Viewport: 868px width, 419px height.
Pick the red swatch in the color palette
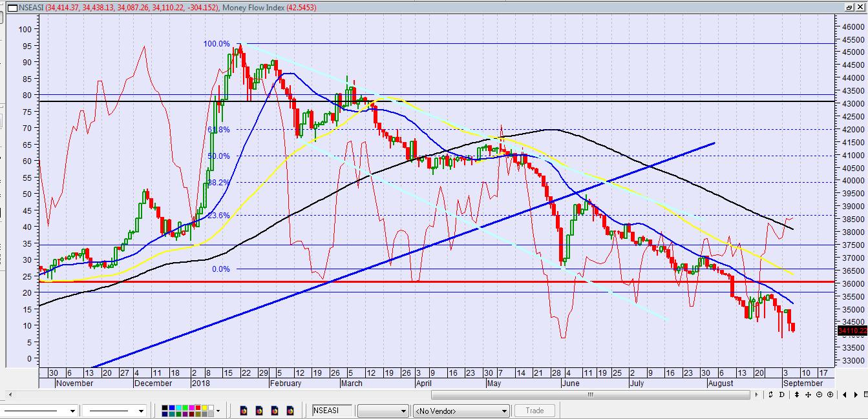(x=198, y=407)
